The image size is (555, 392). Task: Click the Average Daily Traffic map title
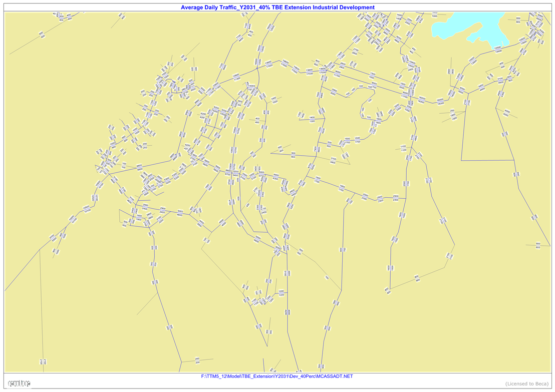click(277, 8)
